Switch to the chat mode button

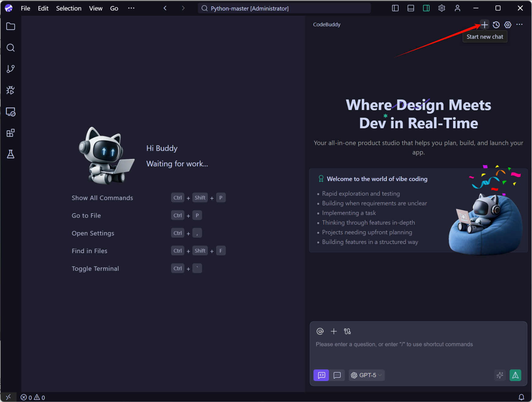[337, 375]
